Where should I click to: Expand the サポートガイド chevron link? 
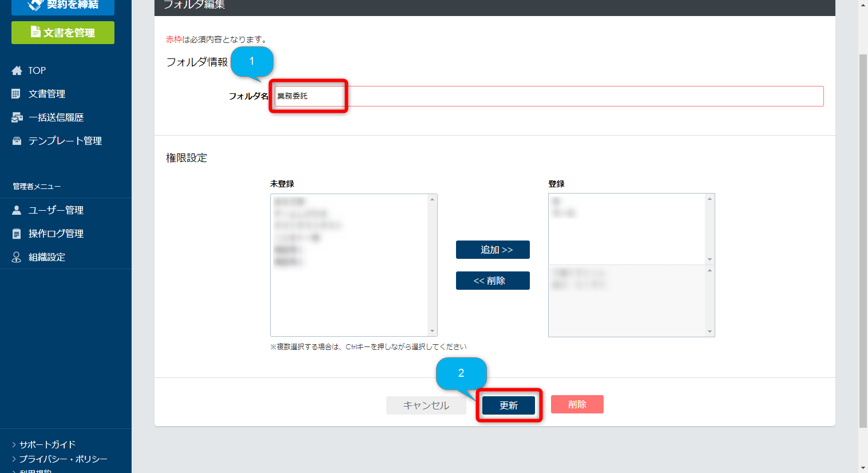pos(14,444)
